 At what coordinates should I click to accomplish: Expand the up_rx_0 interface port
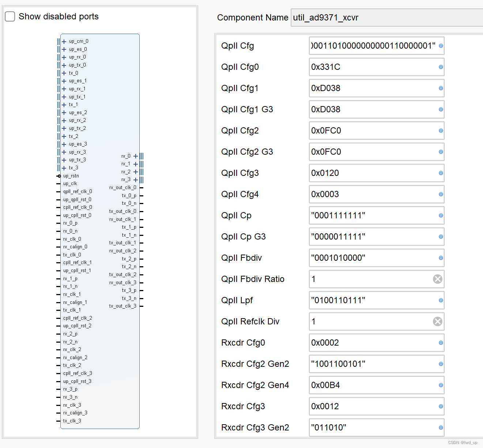pos(64,57)
